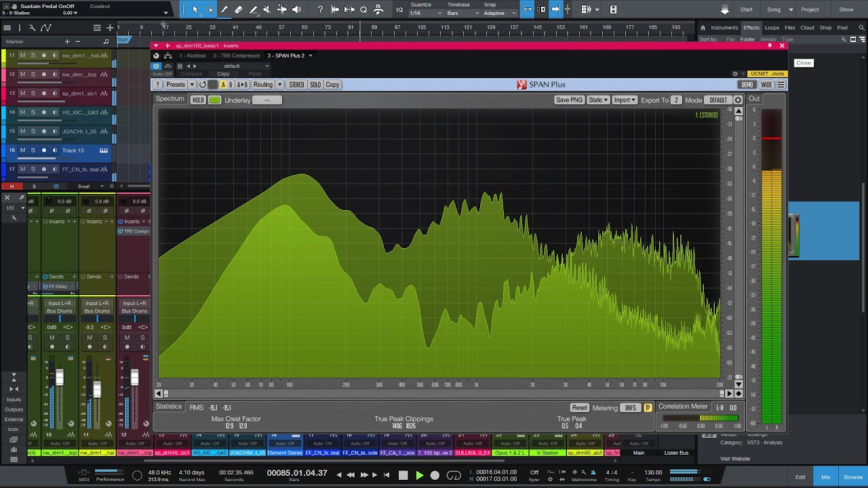Screen dimensions: 868x488
Task: Toggle STEREO mode in SPAN Plus
Action: click(x=296, y=85)
